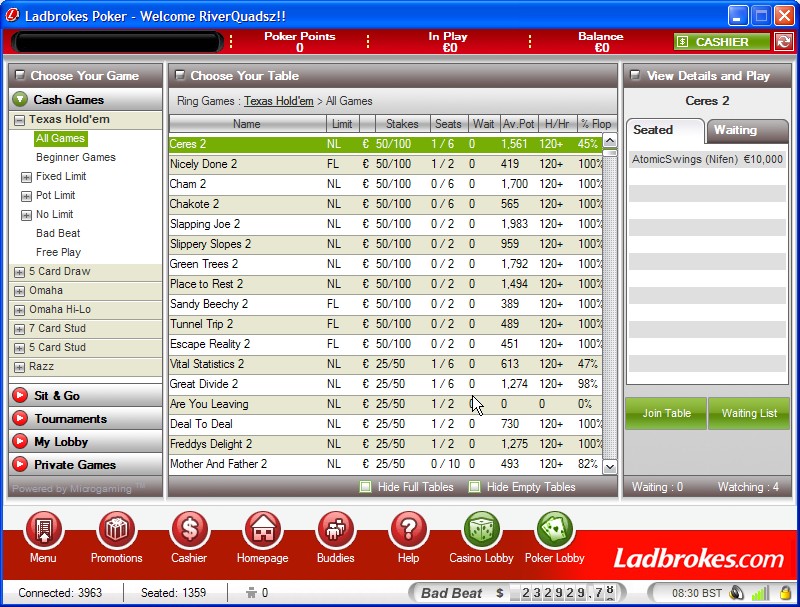800x607 pixels.
Task: Click the padlock security icon
Action: point(786,593)
